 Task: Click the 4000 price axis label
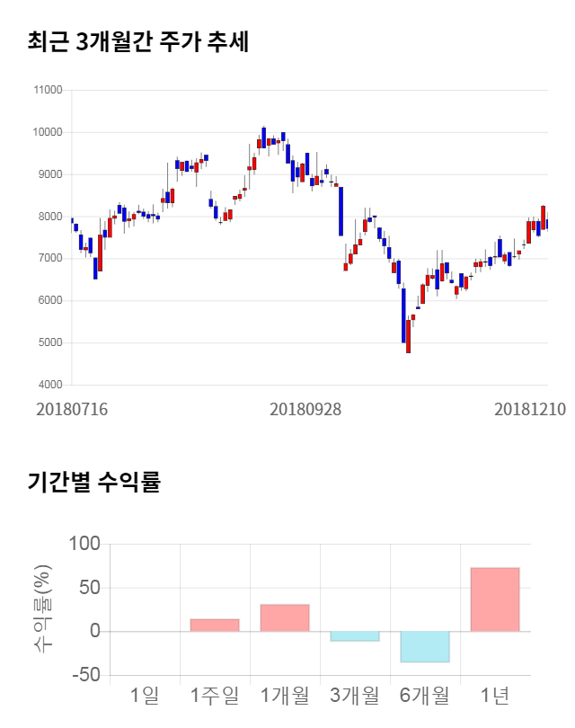50,385
